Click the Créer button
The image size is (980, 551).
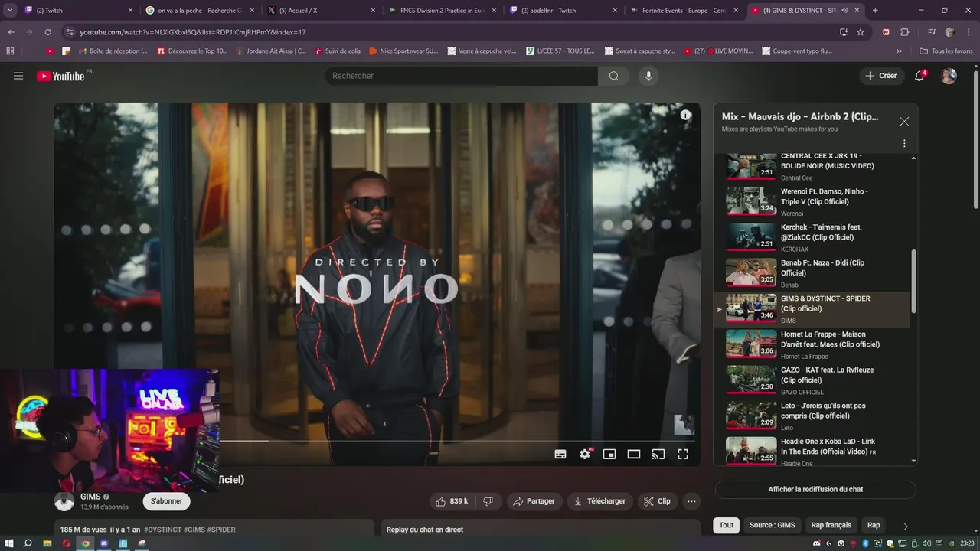pos(880,76)
